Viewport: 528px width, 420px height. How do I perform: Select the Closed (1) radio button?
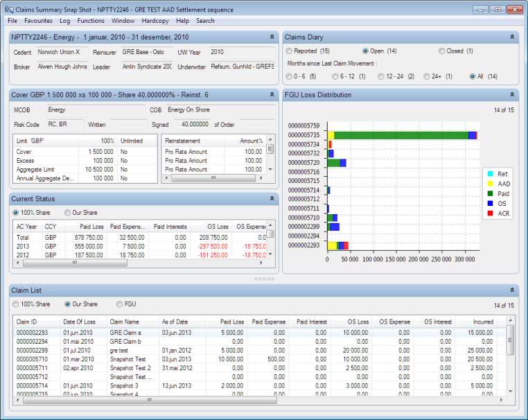442,51
